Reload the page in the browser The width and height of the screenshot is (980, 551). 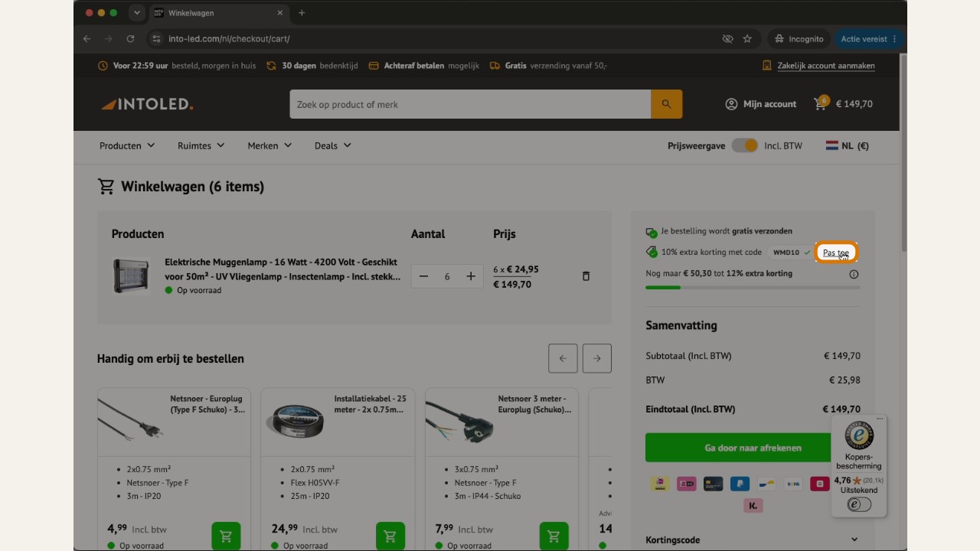pyautogui.click(x=130, y=38)
